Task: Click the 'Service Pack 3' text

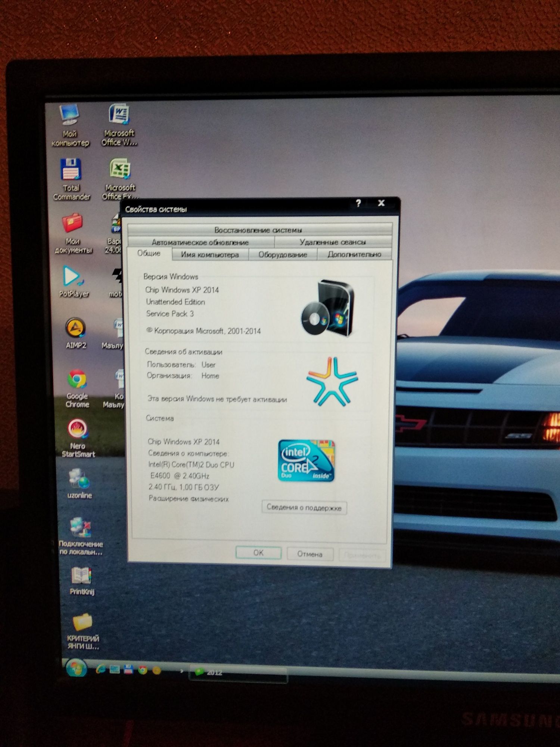Action: click(170, 314)
